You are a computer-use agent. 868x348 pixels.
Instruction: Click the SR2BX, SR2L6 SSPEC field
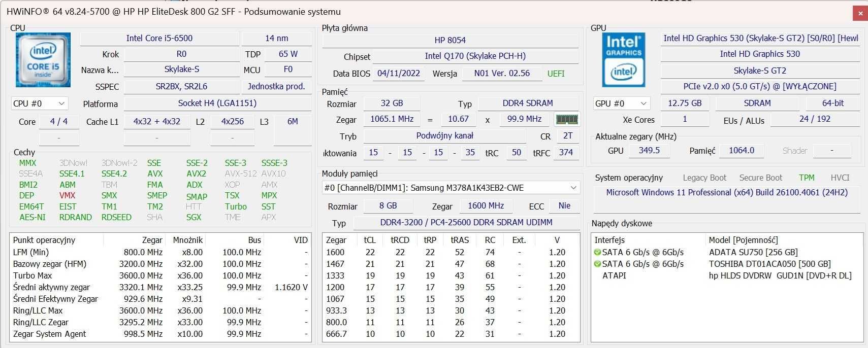(x=181, y=87)
